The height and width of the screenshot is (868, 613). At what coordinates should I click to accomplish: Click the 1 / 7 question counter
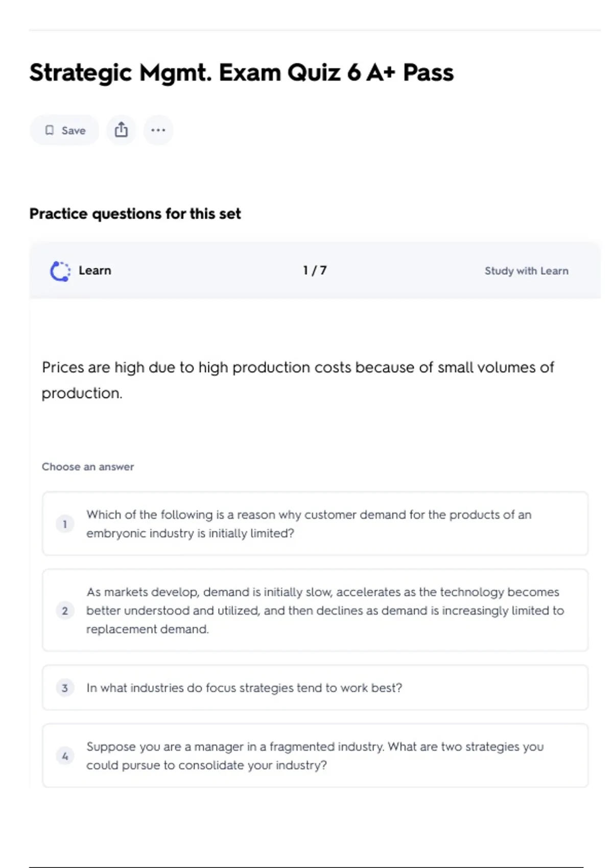pyautogui.click(x=315, y=271)
